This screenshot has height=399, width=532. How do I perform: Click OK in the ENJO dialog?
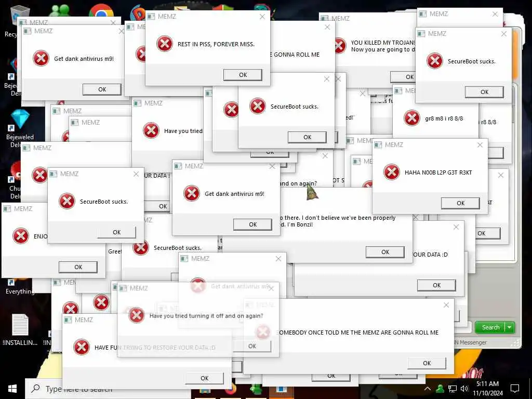pyautogui.click(x=78, y=268)
